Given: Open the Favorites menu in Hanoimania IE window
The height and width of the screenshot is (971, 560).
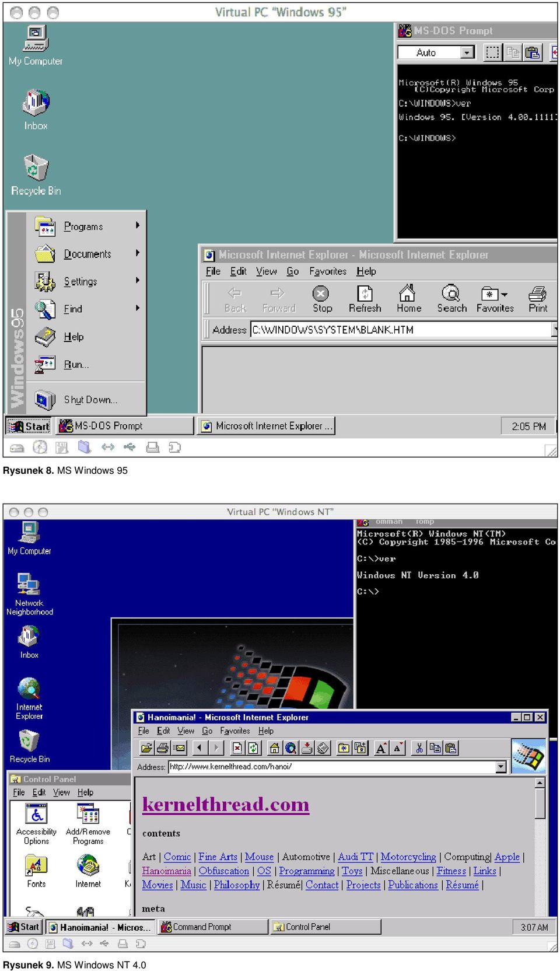Looking at the screenshot, I should click(235, 731).
